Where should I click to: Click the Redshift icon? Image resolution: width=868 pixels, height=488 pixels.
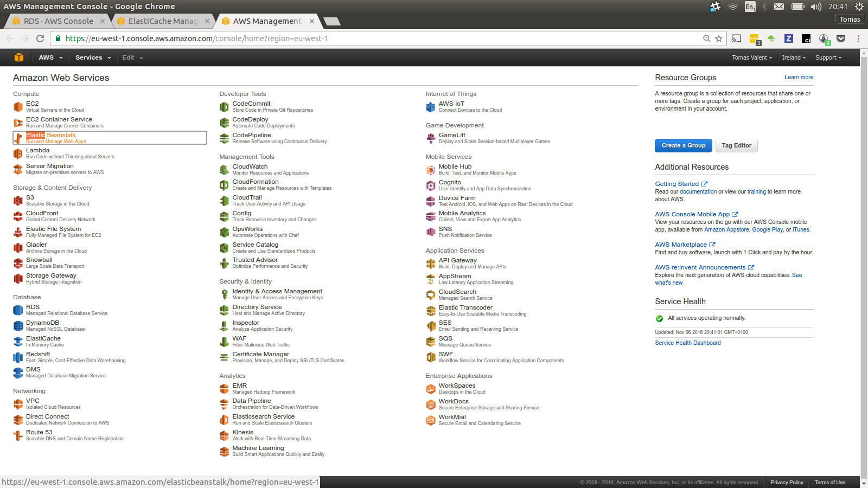tap(18, 357)
